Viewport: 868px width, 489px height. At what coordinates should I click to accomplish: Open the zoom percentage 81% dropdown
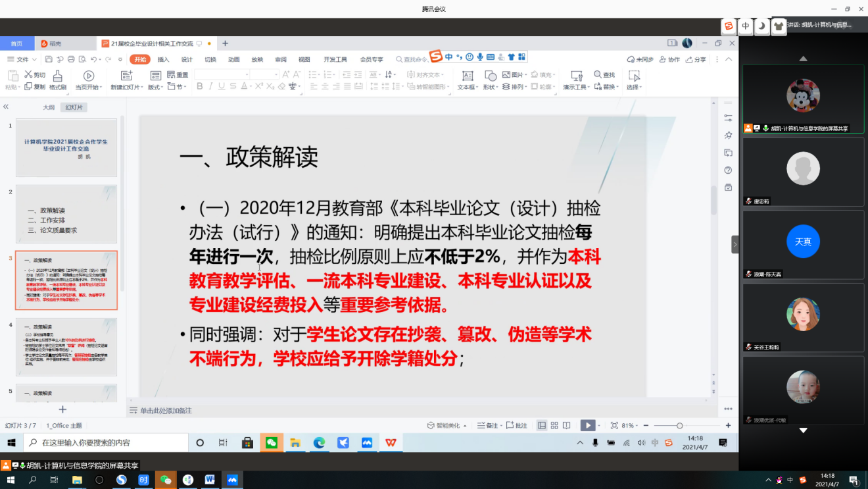click(x=631, y=426)
